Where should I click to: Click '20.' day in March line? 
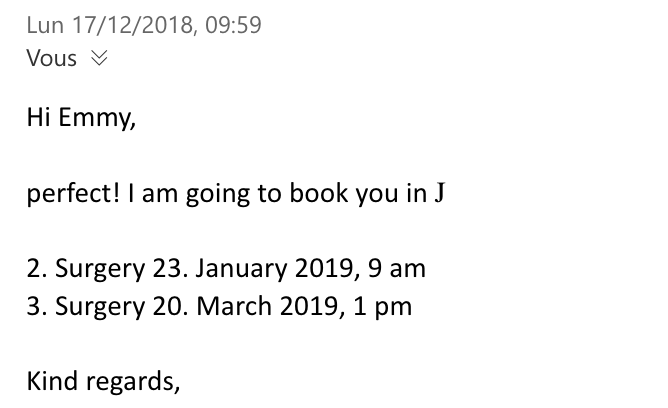170,306
